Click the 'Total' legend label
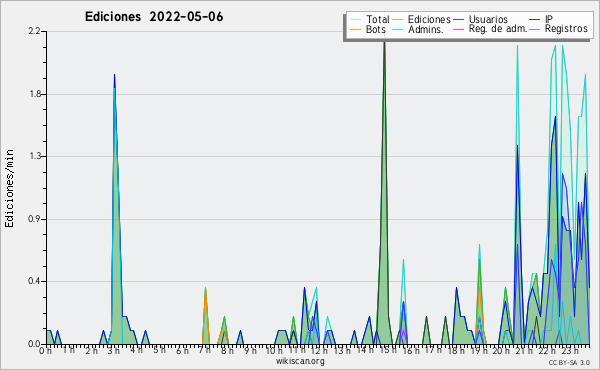The width and height of the screenshot is (600, 370). coord(378,19)
